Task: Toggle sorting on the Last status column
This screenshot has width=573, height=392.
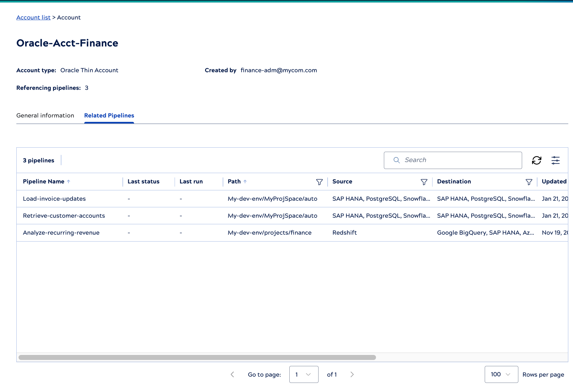Action: coord(143,182)
